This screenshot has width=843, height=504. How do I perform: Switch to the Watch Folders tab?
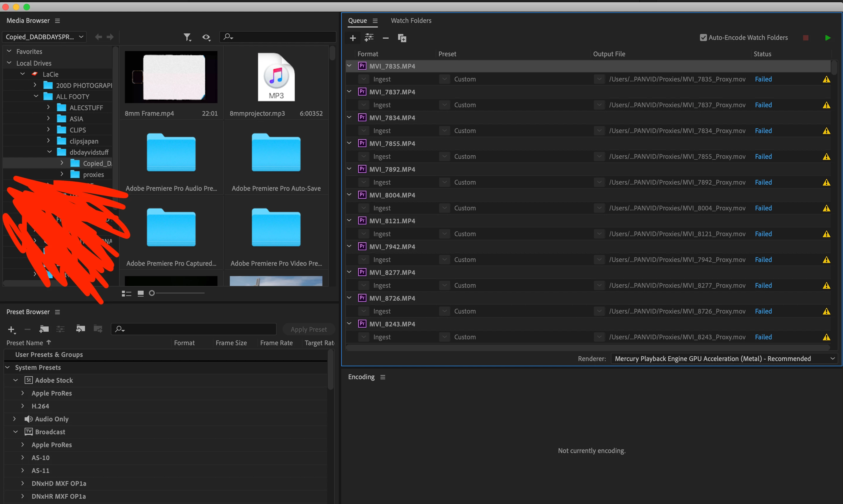[411, 21]
